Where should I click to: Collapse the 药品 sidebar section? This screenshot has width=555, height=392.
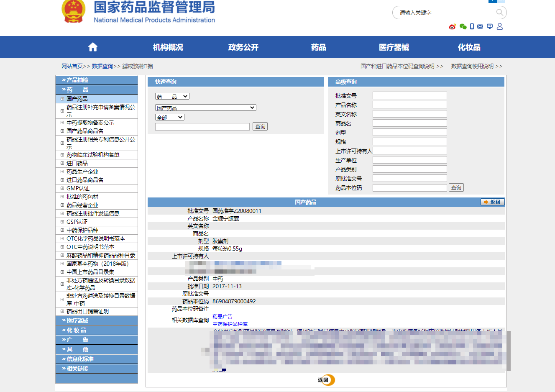click(x=97, y=89)
